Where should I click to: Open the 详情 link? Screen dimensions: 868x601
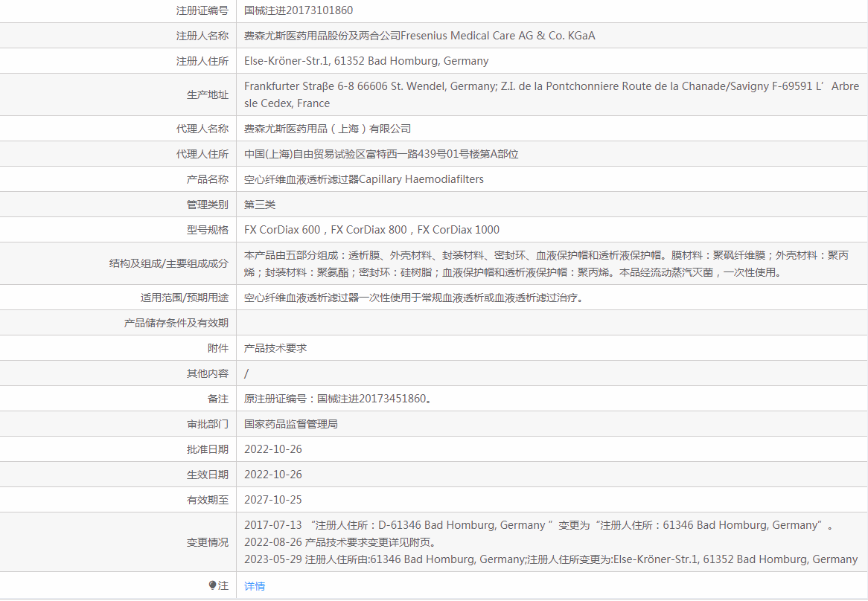point(255,586)
